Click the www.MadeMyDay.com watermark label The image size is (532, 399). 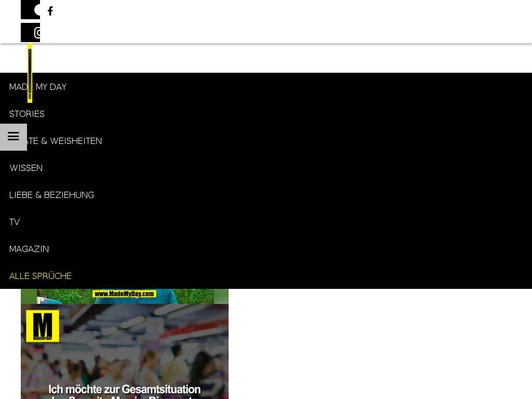click(x=125, y=294)
